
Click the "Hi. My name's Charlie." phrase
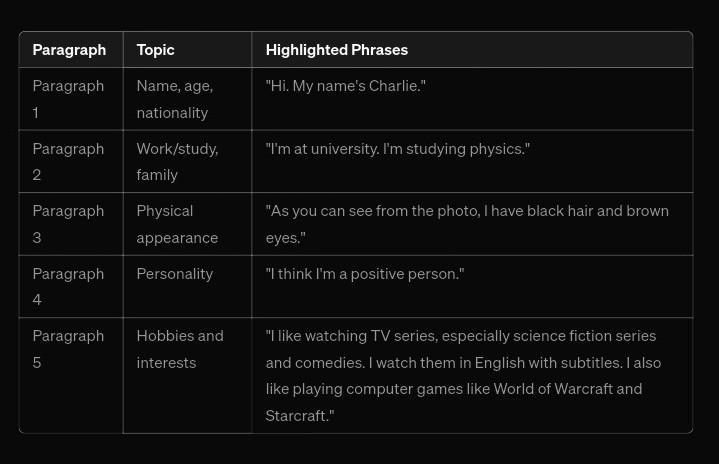click(x=346, y=87)
